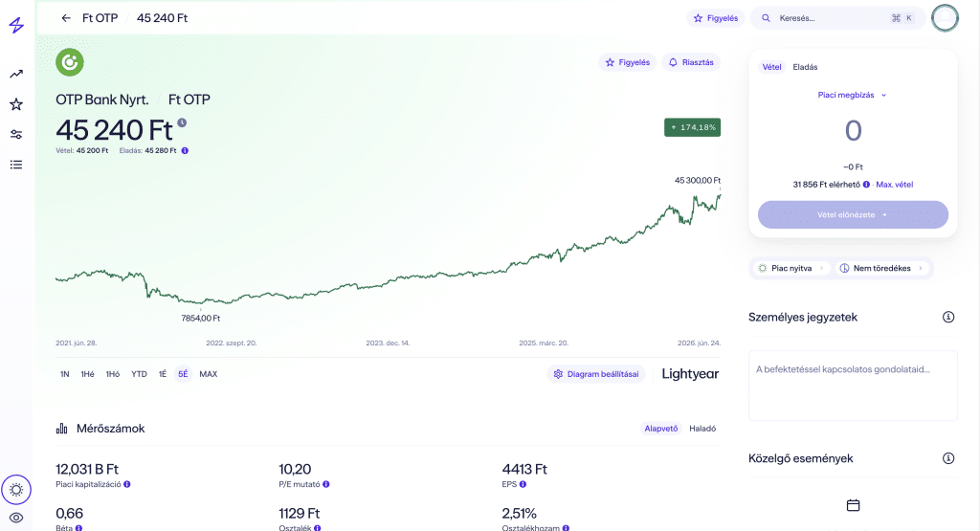The width and height of the screenshot is (980, 531).
Task: Click the Ft OTP breadcrumb text
Action: (100, 18)
